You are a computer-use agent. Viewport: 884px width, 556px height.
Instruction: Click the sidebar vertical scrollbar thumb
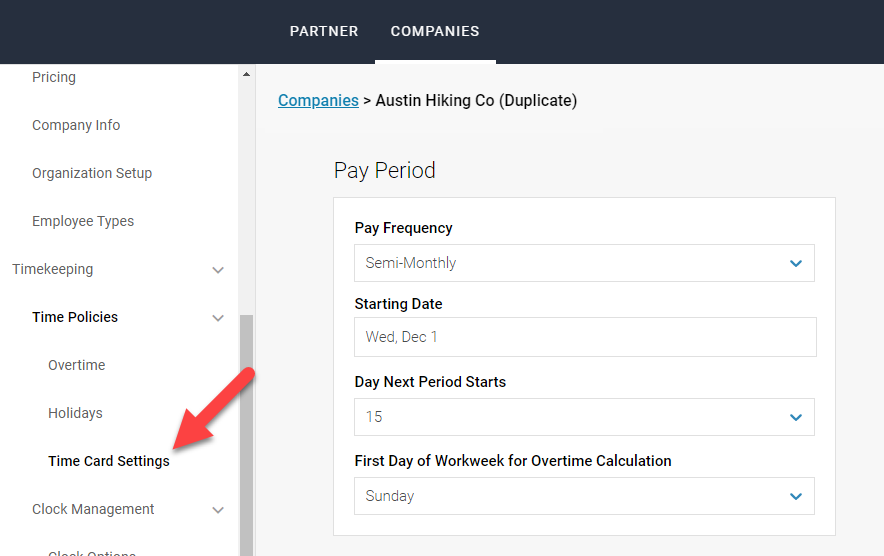(x=246, y=430)
